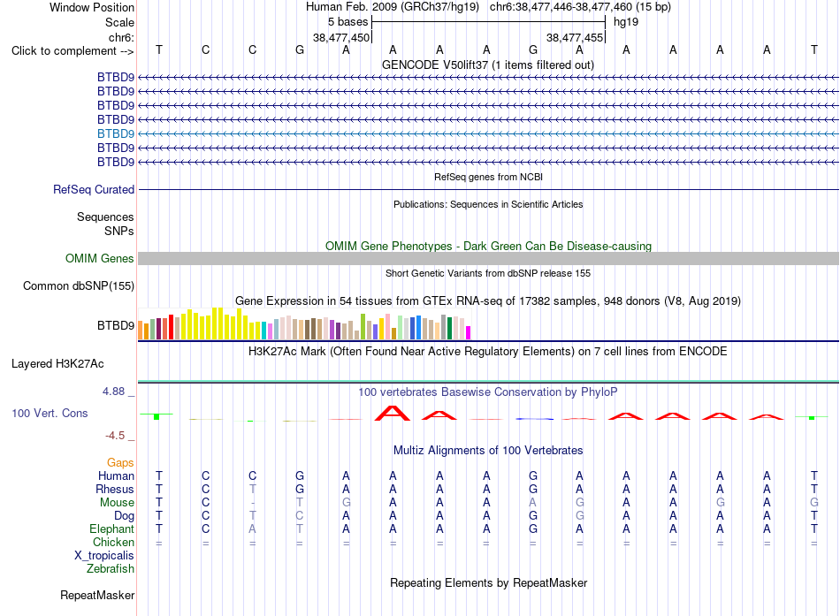
Task: Click the 'Gaps' label in the Multiz track
Action: (x=120, y=463)
